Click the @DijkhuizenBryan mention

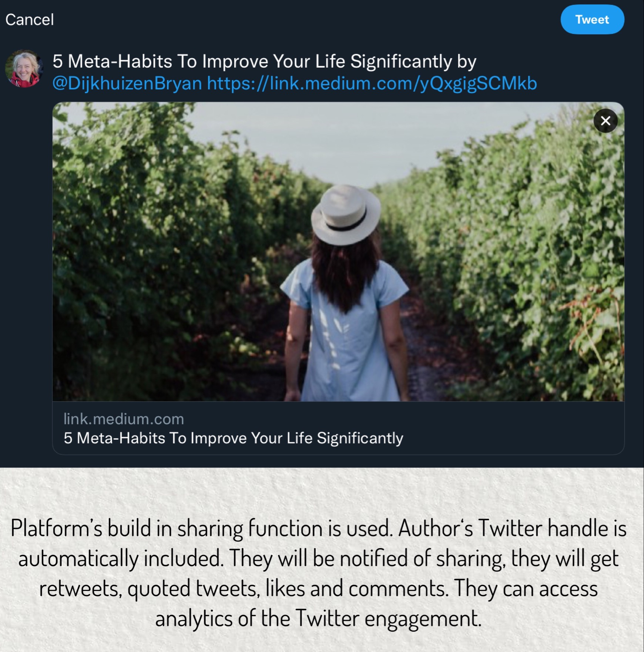coord(127,83)
